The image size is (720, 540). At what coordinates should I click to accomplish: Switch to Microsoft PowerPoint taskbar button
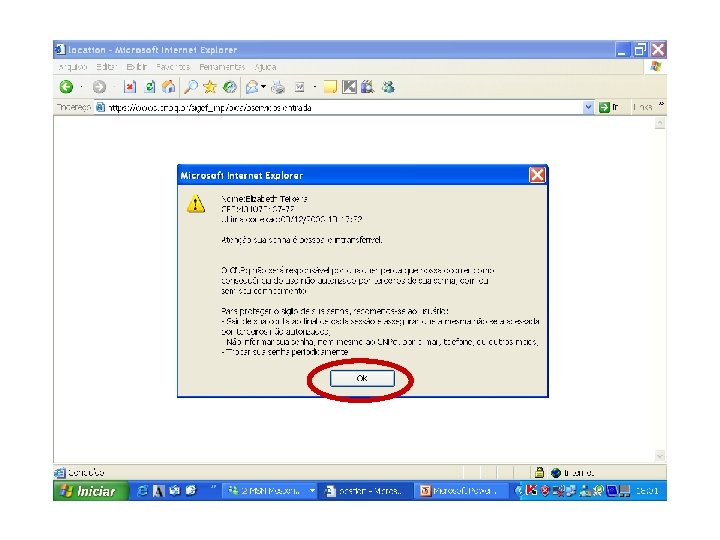pyautogui.click(x=461, y=491)
